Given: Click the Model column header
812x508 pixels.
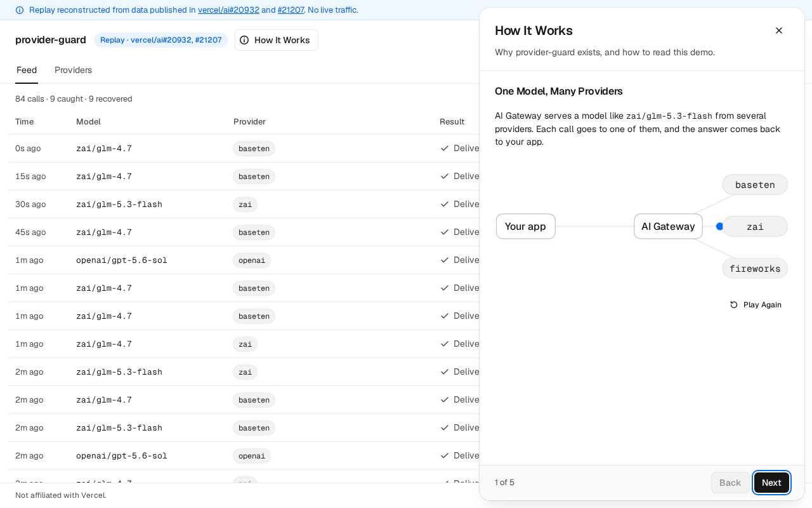Looking at the screenshot, I should (x=88, y=122).
